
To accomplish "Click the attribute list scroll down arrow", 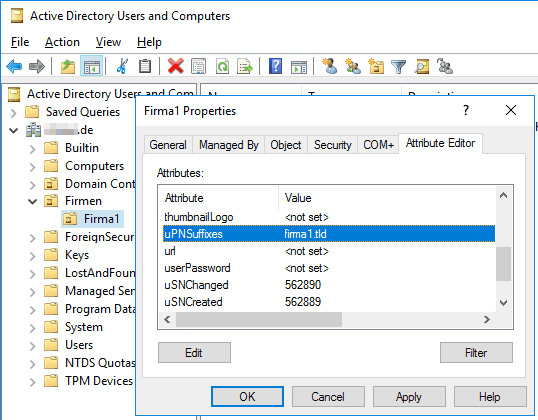I will click(503, 303).
